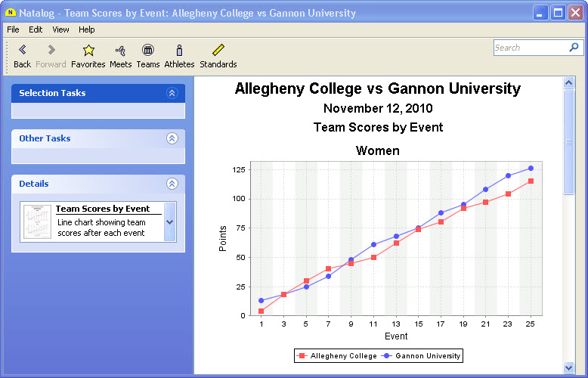Open Favorites star icon
588x378 pixels.
88,51
